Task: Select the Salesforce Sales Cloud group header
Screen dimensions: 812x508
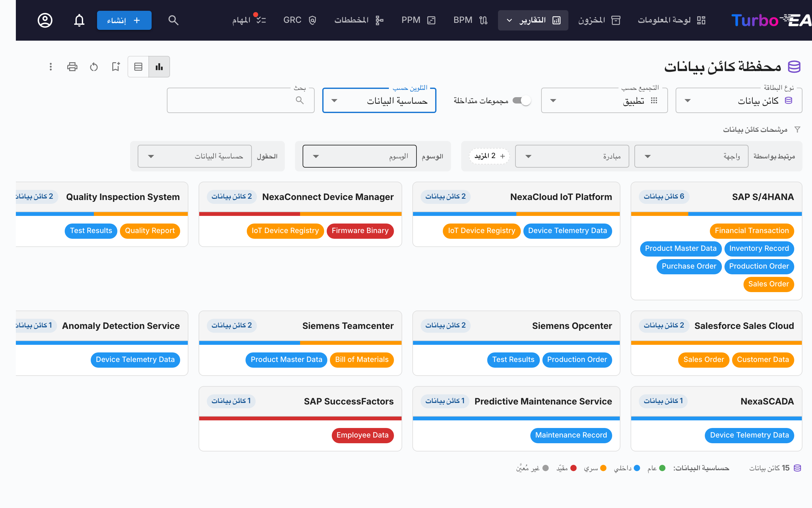Action: tap(717, 326)
